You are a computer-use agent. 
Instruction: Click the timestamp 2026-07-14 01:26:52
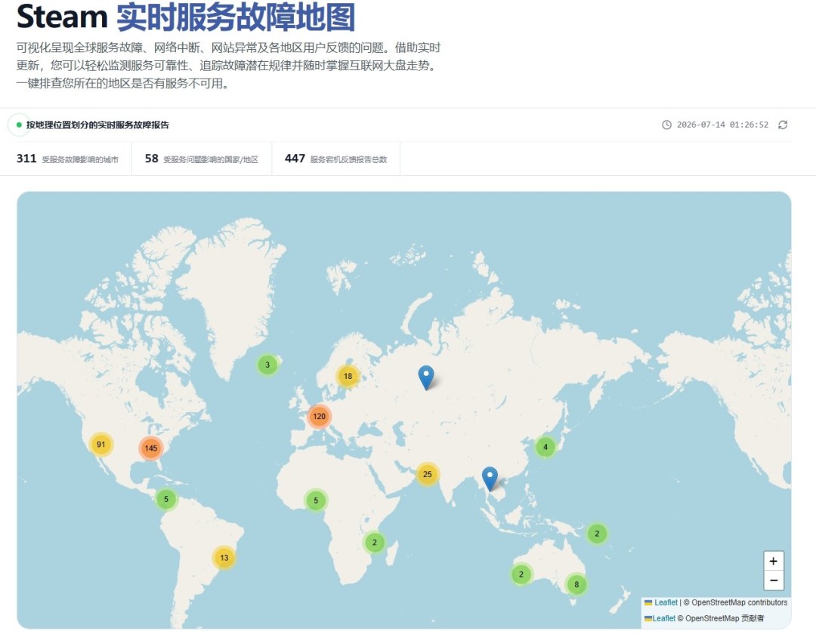(x=722, y=125)
